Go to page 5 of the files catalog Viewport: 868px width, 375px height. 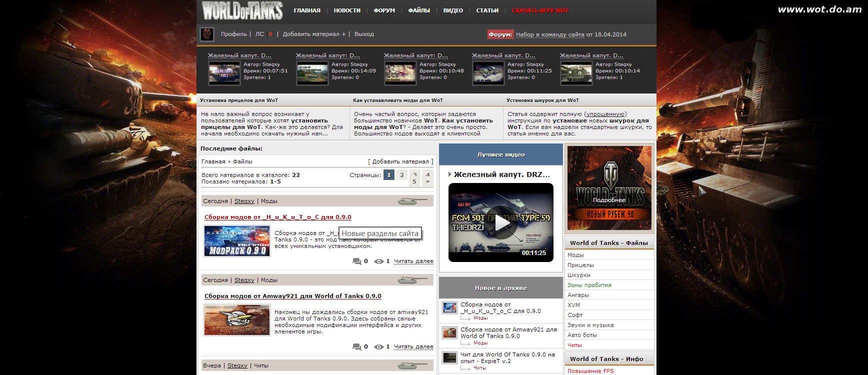click(414, 181)
